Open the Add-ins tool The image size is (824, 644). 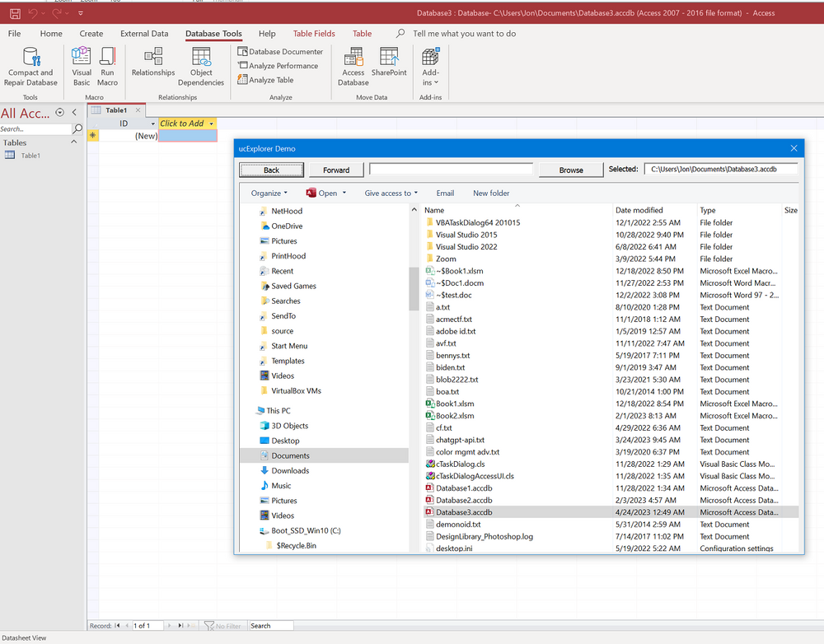pos(430,66)
